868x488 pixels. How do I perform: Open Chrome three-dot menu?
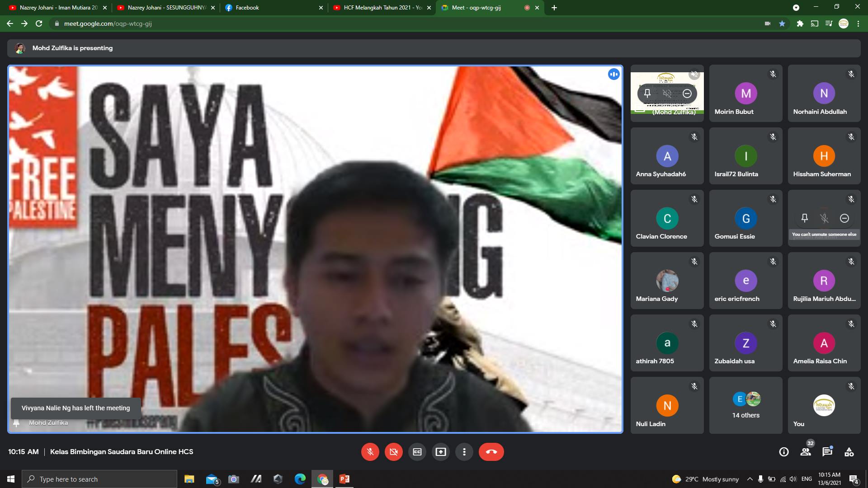(x=858, y=23)
